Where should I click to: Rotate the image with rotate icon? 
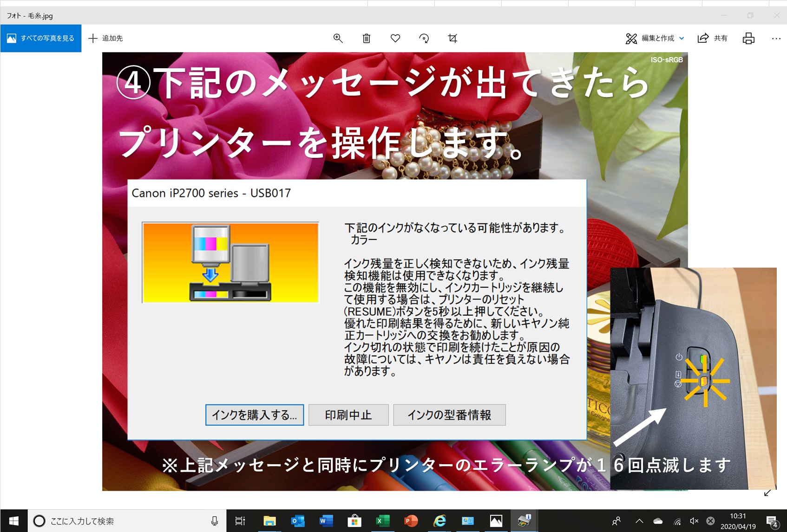pyautogui.click(x=424, y=39)
